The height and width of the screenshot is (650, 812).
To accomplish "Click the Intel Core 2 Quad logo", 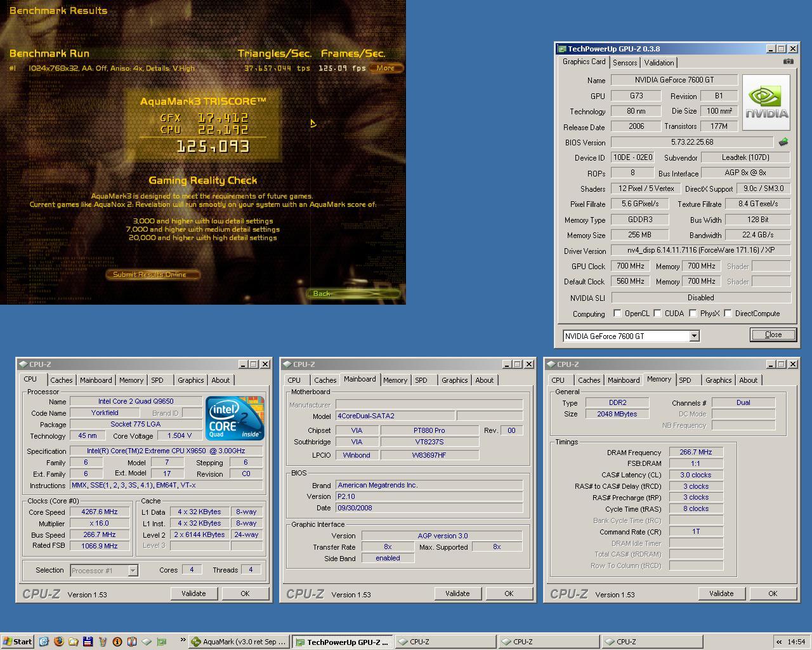I will point(235,418).
